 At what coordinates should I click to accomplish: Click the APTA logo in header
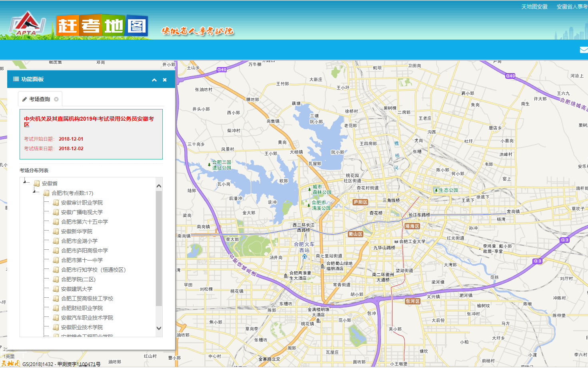(27, 24)
